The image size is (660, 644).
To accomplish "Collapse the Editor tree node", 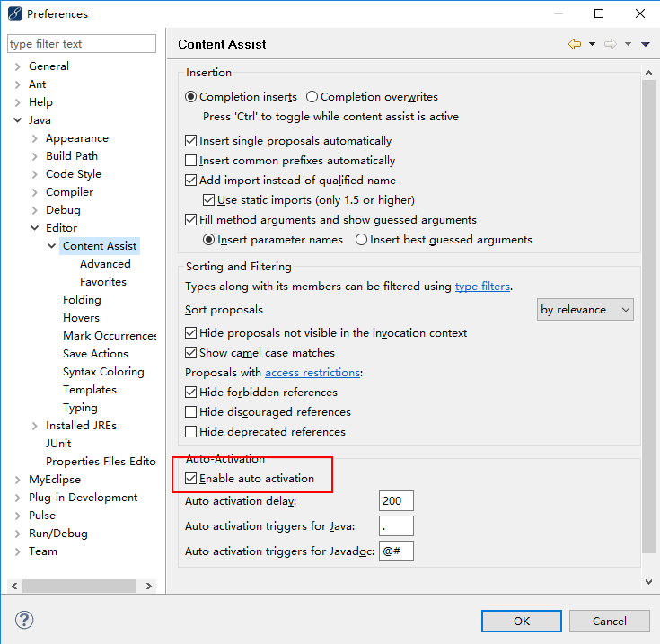I will coord(35,228).
